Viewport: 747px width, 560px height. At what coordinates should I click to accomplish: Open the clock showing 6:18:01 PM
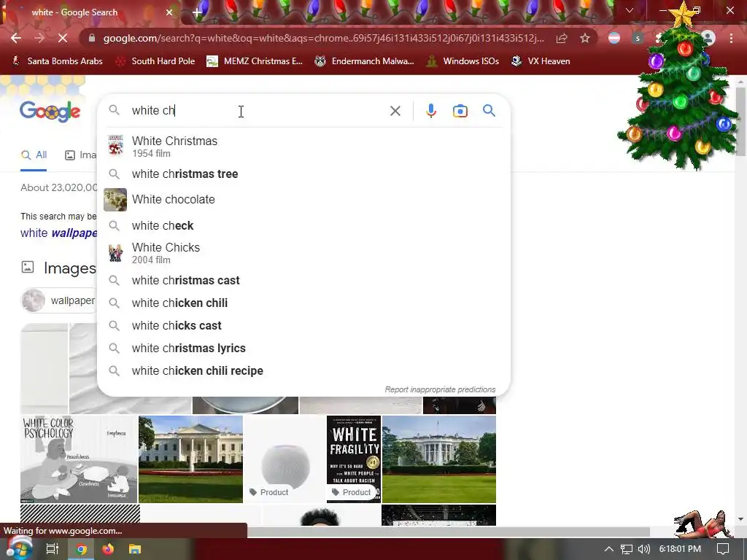pos(680,549)
